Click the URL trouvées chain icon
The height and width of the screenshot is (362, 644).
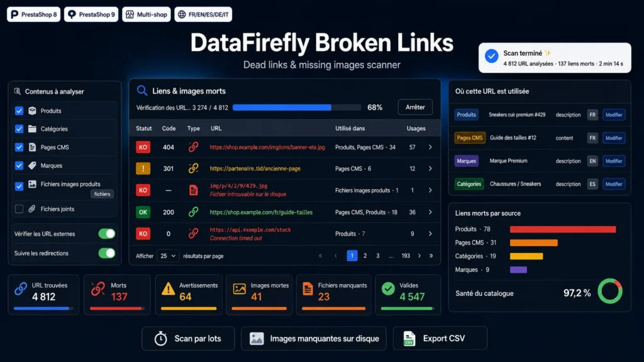[21, 289]
